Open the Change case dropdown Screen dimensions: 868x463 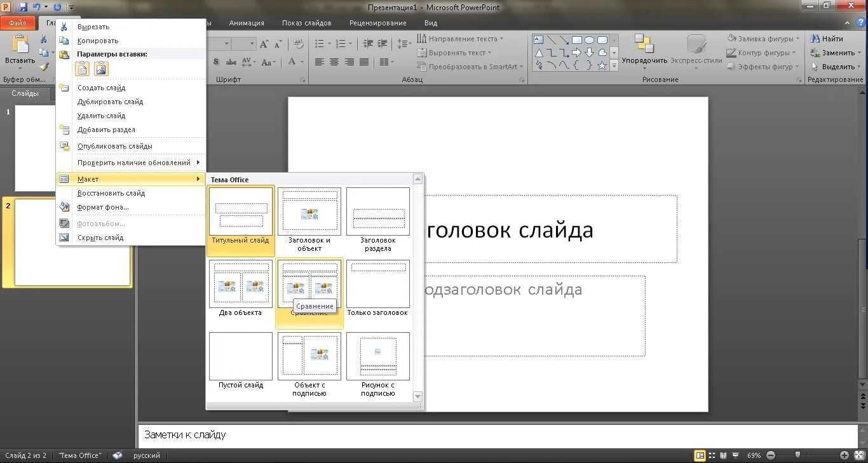tap(268, 62)
